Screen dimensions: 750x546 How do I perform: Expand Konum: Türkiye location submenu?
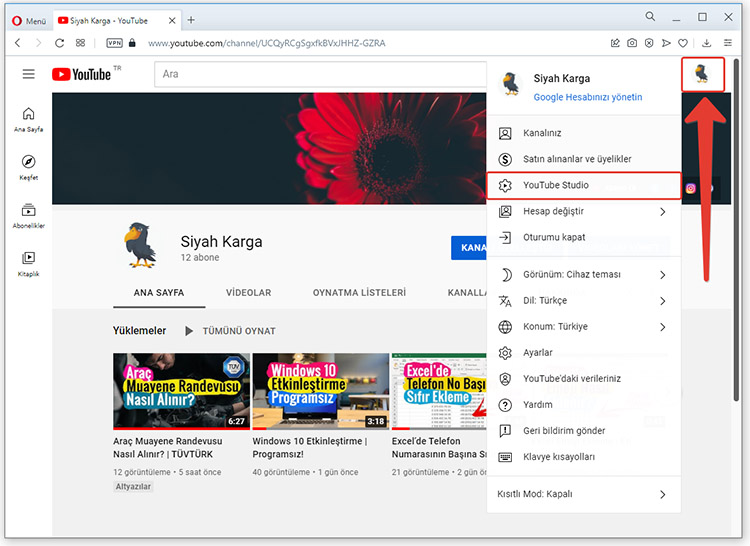[584, 327]
